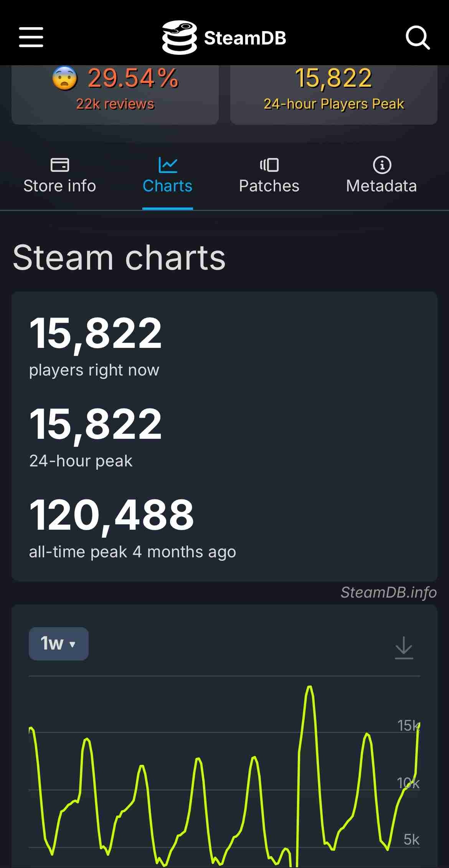Click the tallest peak on the chart
Image resolution: width=449 pixels, height=868 pixels.
309,687
